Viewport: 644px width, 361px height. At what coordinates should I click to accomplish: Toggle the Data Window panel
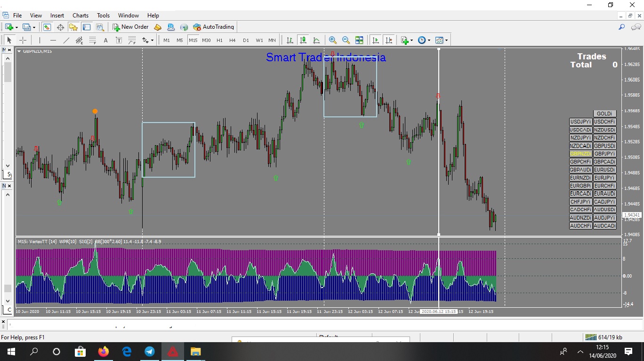(x=60, y=27)
